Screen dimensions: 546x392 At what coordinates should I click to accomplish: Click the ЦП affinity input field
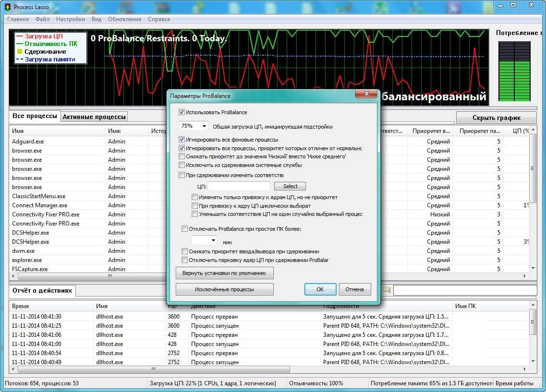[x=239, y=186]
